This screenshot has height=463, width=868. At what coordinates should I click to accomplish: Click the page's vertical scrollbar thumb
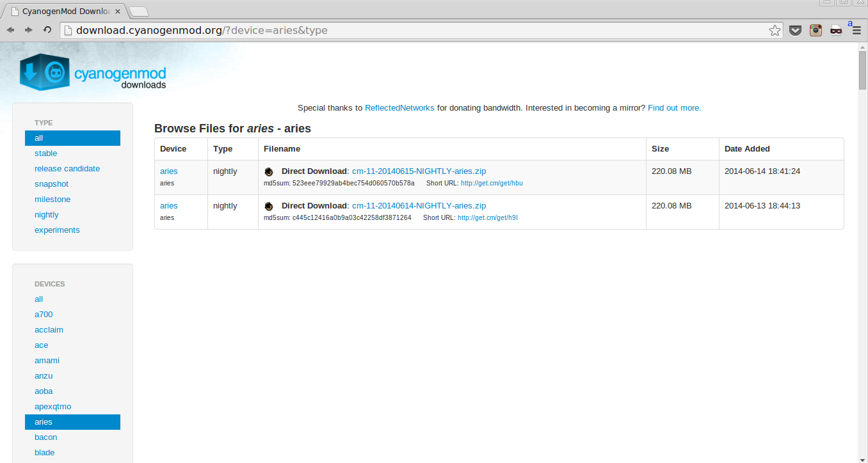point(863,70)
